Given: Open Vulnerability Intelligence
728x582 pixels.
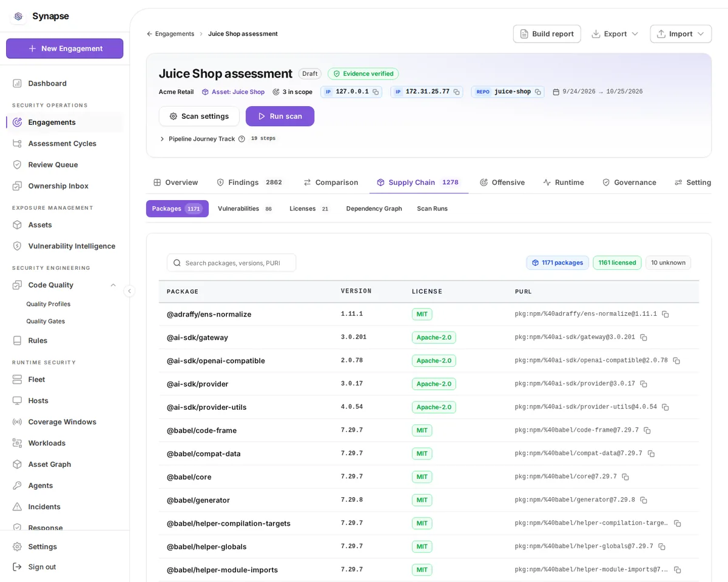Looking at the screenshot, I should [64, 246].
